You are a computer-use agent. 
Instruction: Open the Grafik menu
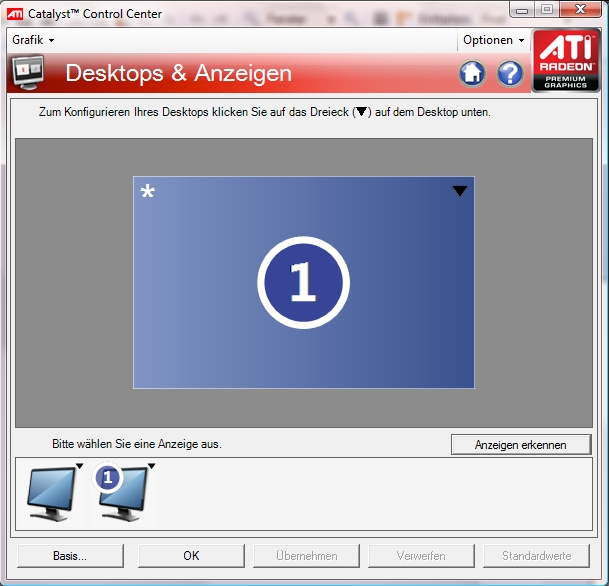33,40
